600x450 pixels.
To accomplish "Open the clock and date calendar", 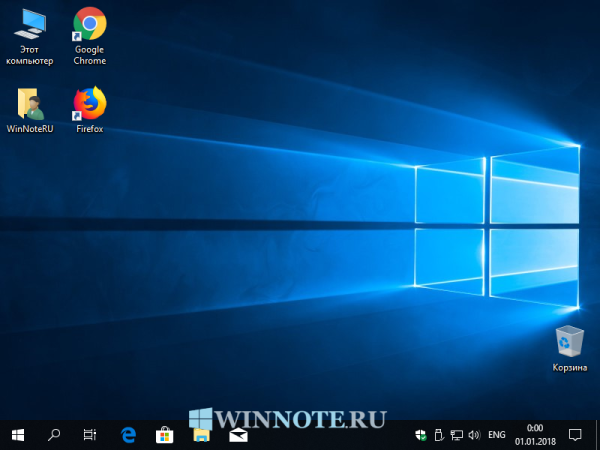I will coord(534,435).
